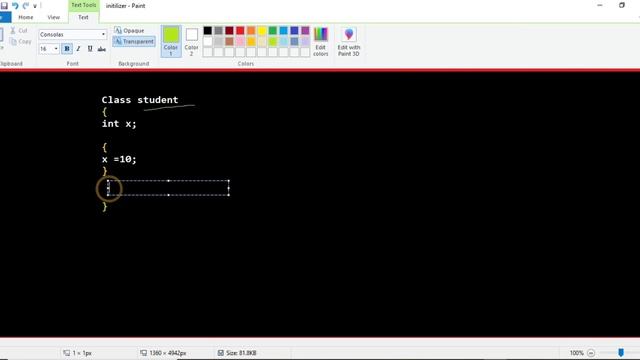Image resolution: width=640 pixels, height=360 pixels.
Task: Pick the black color swatch
Action: 208,31
